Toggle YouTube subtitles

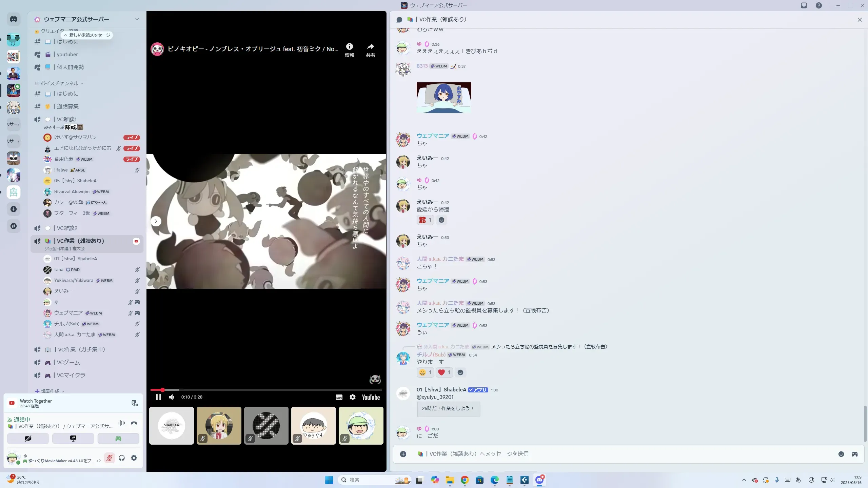tap(339, 397)
